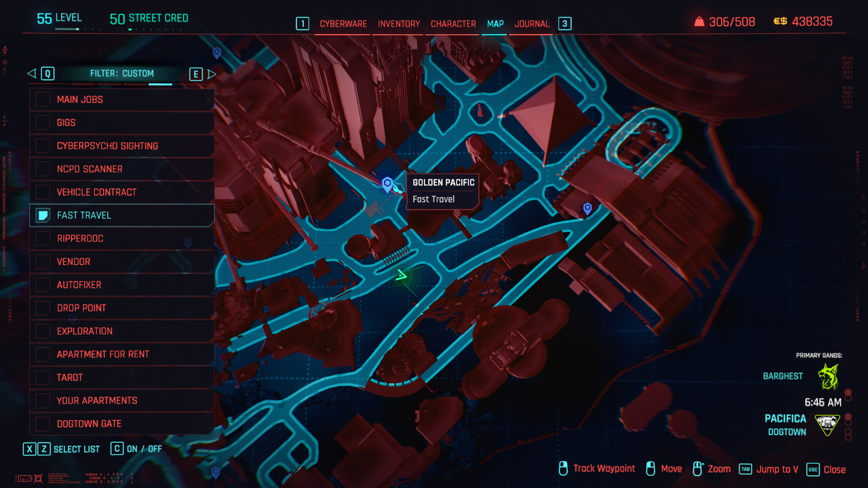Switch to next filter with right arrow
The width and height of the screenshot is (868, 488).
click(212, 74)
